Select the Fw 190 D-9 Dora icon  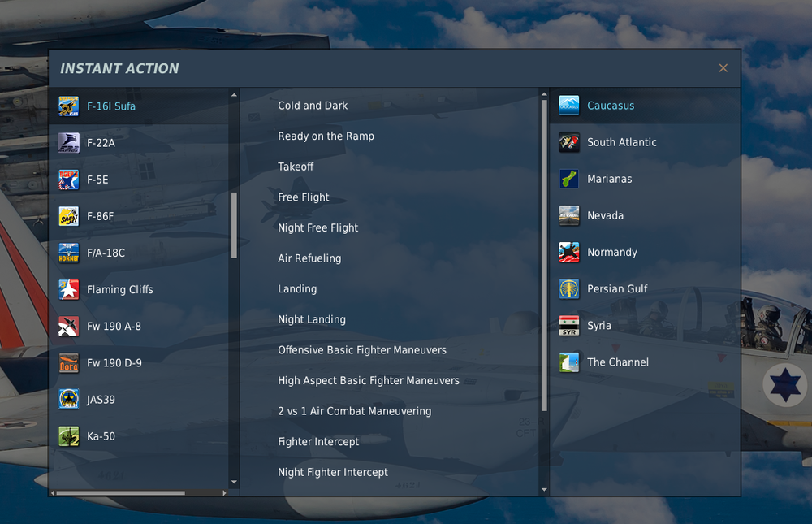68,363
